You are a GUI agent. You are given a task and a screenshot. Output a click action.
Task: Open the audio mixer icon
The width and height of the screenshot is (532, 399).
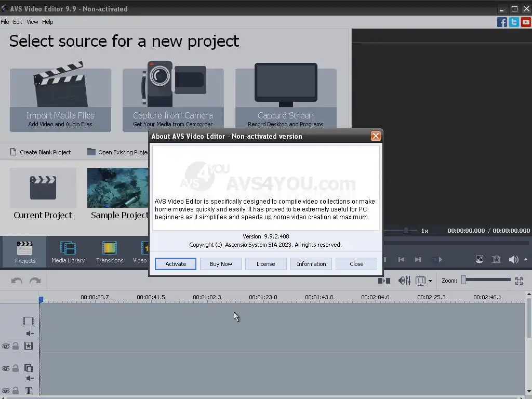404,281
